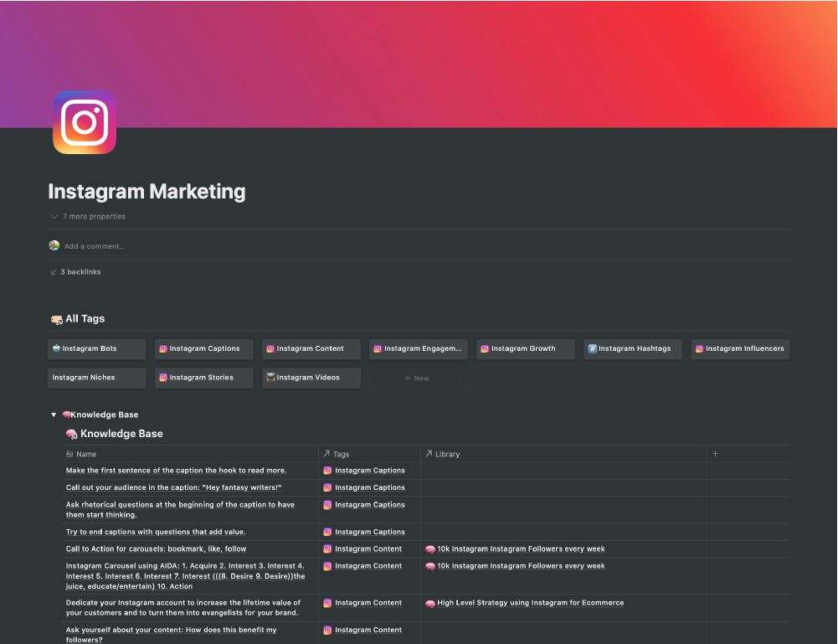Add a column with the plus icon
The image size is (838, 644).
click(715, 454)
